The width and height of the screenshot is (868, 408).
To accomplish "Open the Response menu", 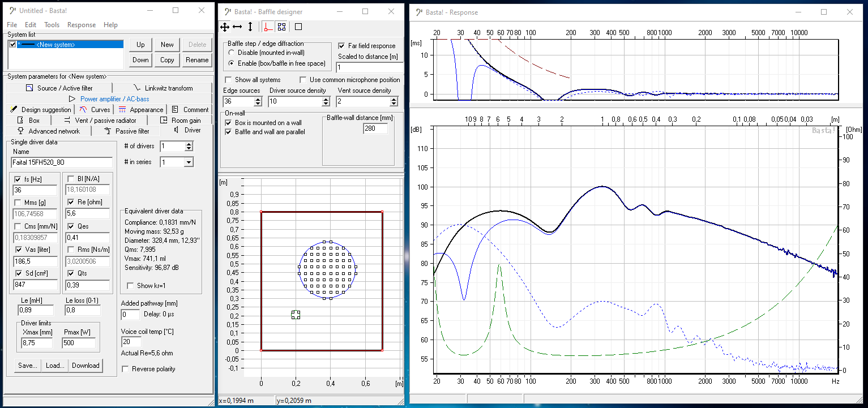I will (x=82, y=25).
